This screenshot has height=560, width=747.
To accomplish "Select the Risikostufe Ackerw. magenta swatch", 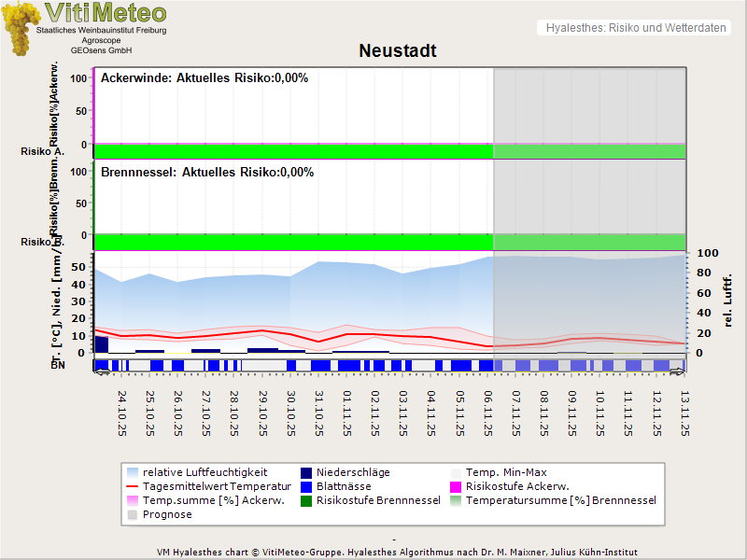I will (457, 486).
